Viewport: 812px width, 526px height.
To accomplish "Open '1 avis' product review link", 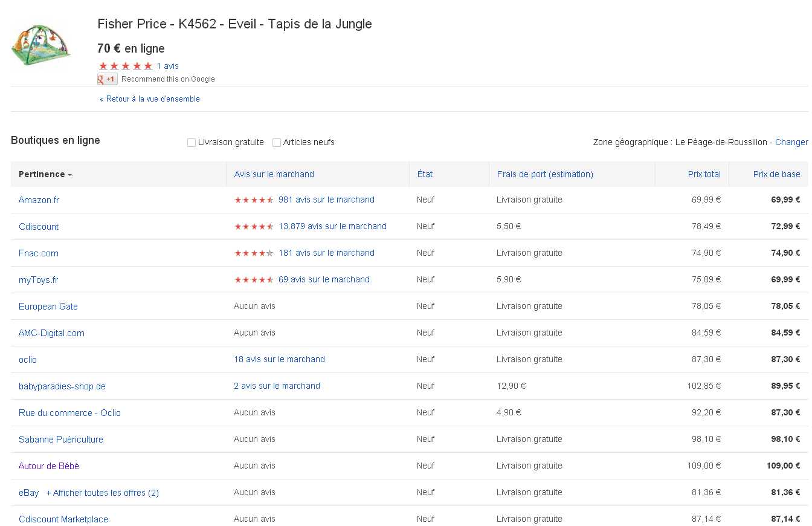I will point(167,66).
